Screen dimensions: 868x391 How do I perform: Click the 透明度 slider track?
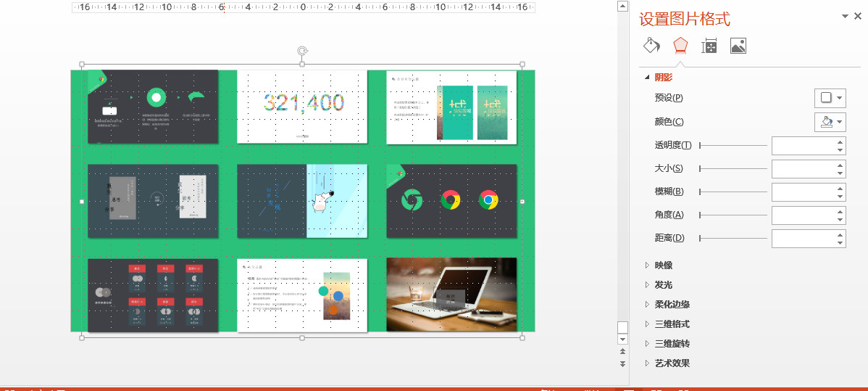(x=732, y=146)
